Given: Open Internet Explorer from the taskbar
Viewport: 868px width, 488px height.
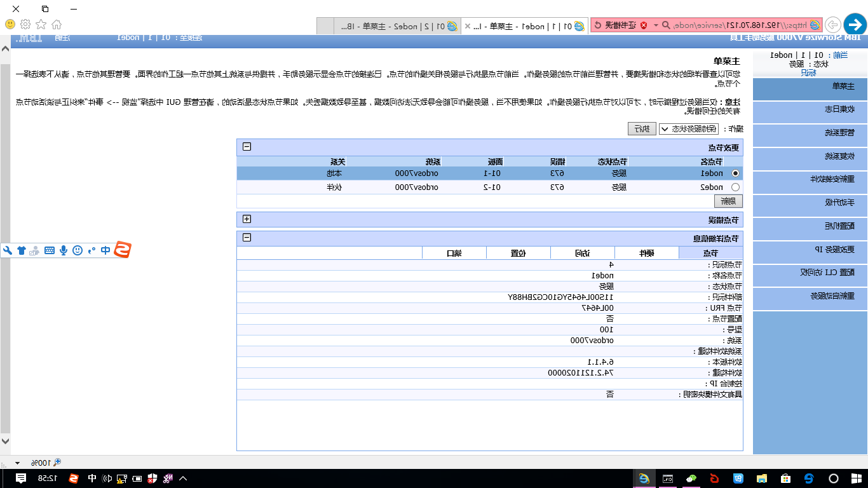Looking at the screenshot, I should 644,478.
